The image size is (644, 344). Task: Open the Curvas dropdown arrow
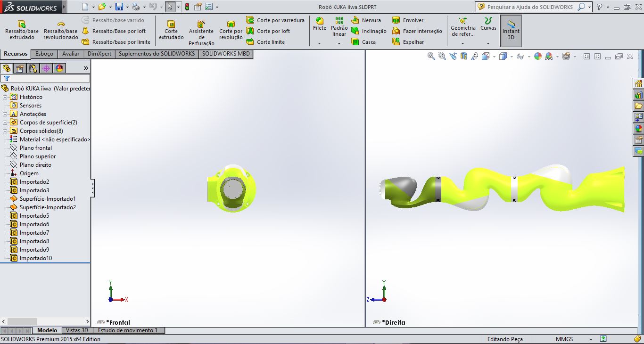click(x=488, y=43)
